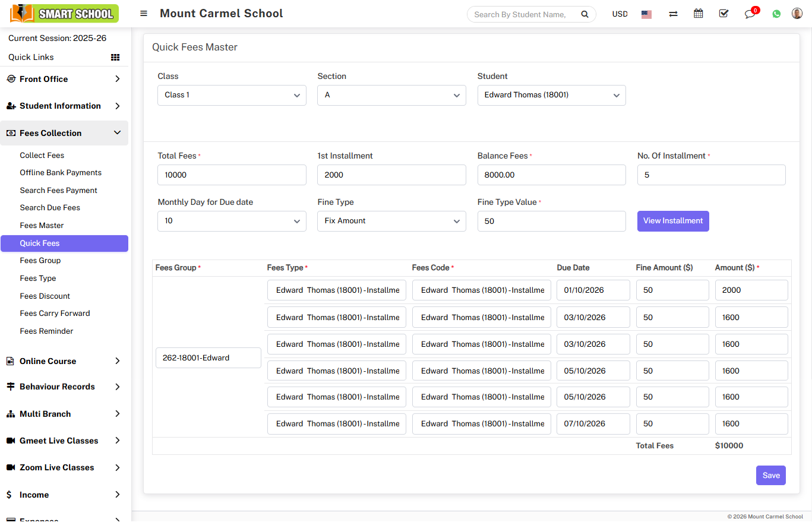The width and height of the screenshot is (812, 522).
Task: Open the calendar icon in top bar
Action: (699, 14)
